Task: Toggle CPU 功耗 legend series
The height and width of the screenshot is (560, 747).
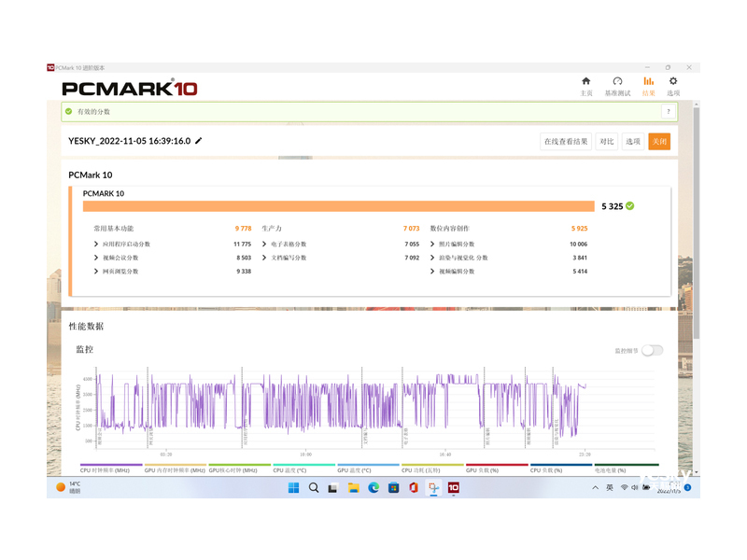Action: pyautogui.click(x=432, y=469)
